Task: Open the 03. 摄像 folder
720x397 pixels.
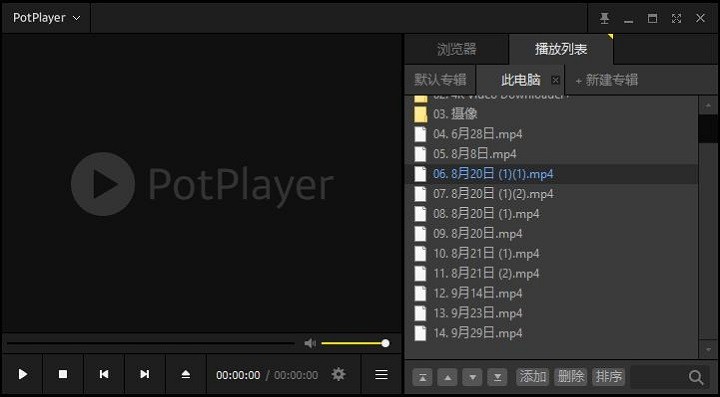Action: (551, 114)
